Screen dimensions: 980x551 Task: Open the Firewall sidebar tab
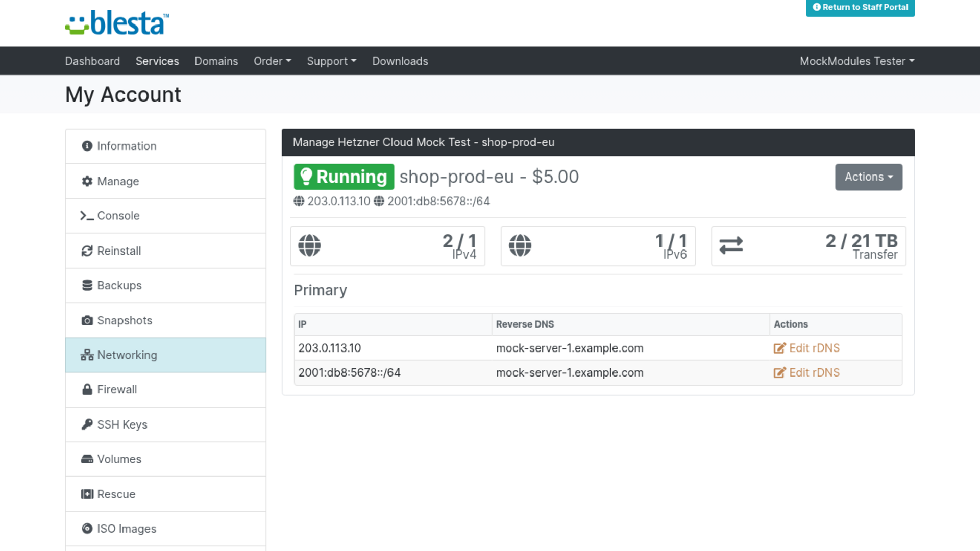[166, 390]
